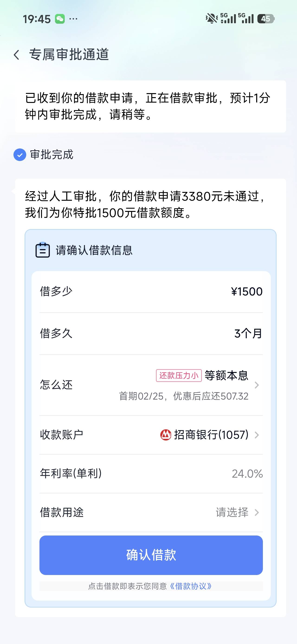This screenshot has height=644, width=297.
Task: Tap the status bar clock
Action: [x=37, y=19]
